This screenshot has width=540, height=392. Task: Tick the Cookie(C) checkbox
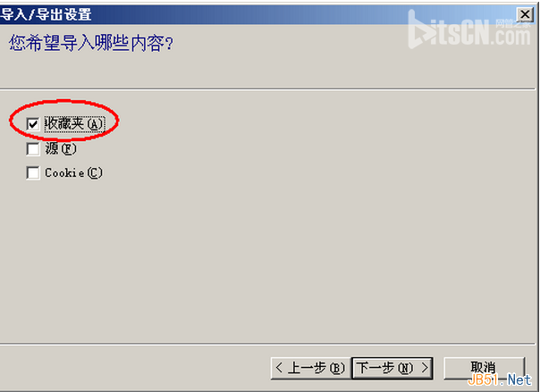tap(33, 172)
